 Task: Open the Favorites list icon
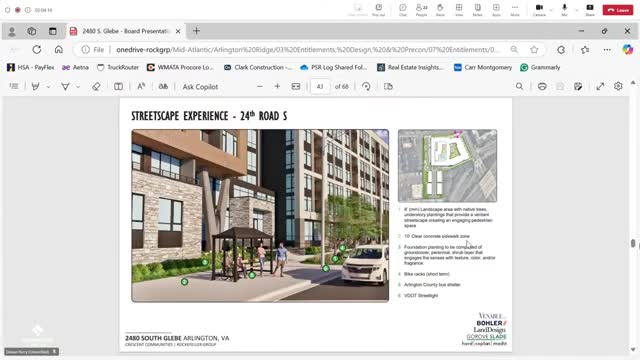tap(585, 49)
